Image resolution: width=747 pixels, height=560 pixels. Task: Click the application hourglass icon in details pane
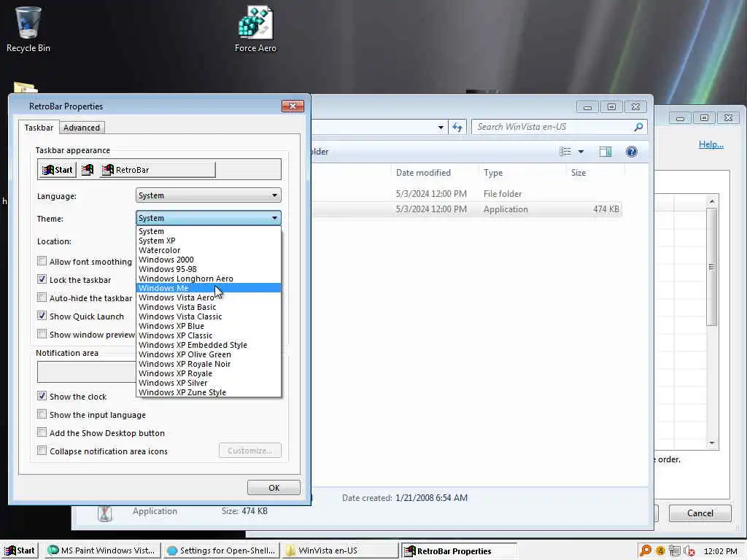pyautogui.click(x=105, y=513)
